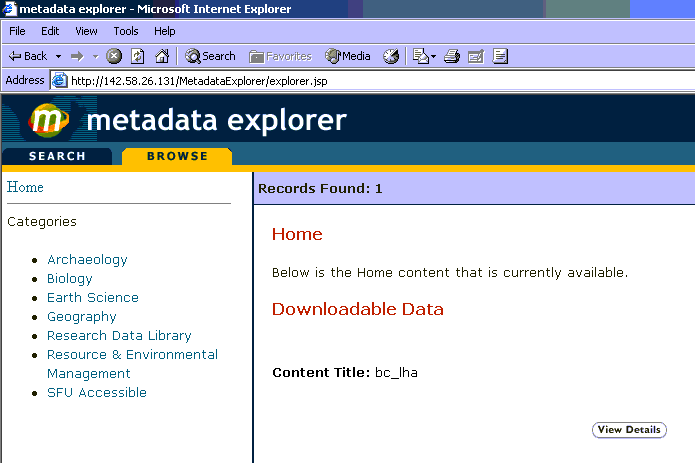699x463 pixels.
Task: Open the Tools menu
Action: click(126, 31)
